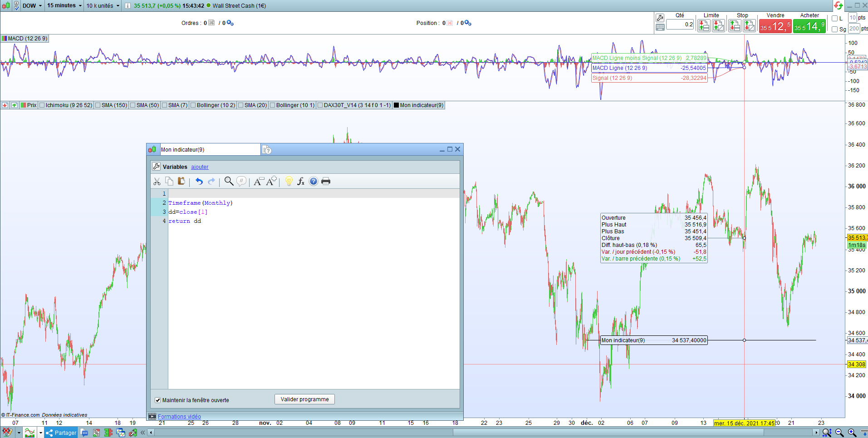Zoom out with the minus magnifier
Image resolution: width=868 pixels, height=438 pixels.
pos(840,433)
